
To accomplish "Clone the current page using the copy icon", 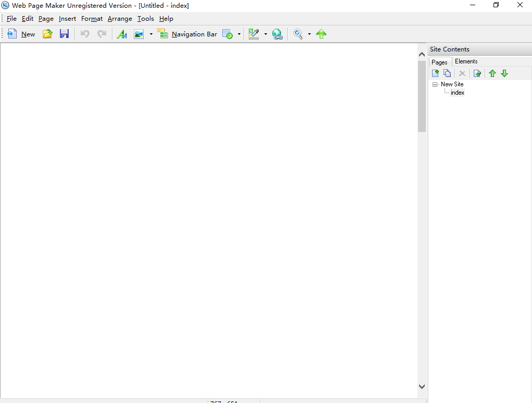I will coord(447,73).
